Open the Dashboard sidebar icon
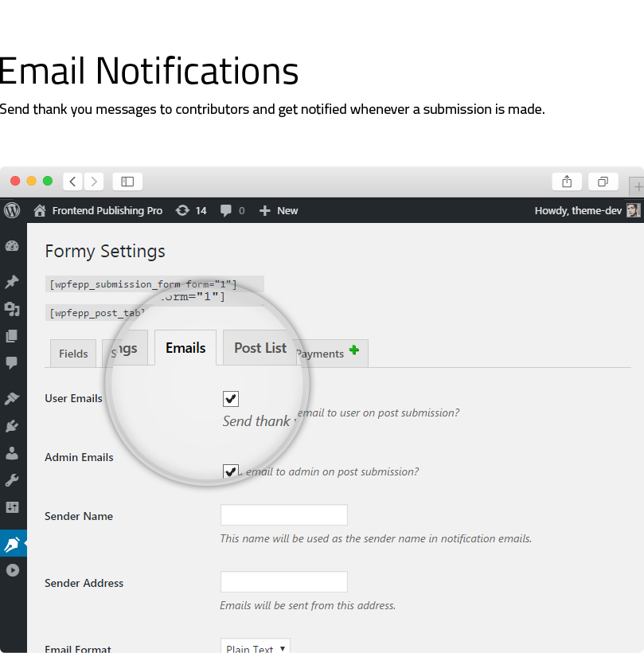This screenshot has height=653, width=644. (x=12, y=246)
